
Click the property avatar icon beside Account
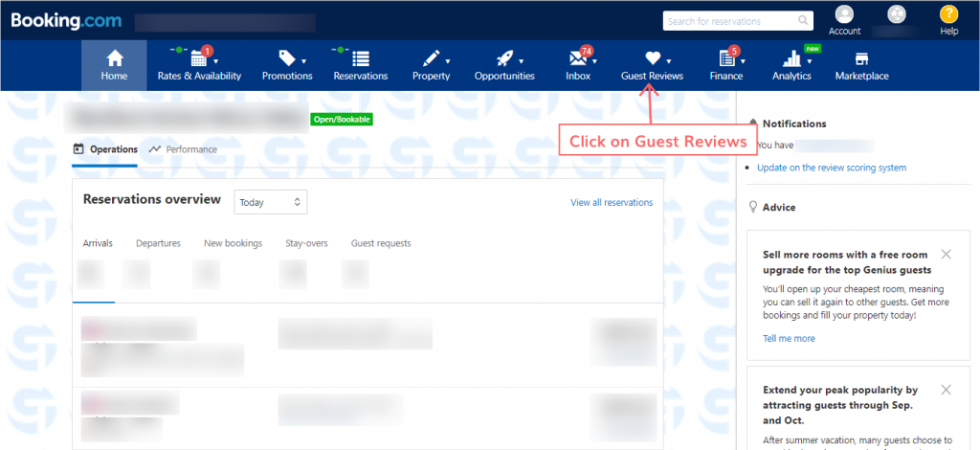[x=896, y=14]
